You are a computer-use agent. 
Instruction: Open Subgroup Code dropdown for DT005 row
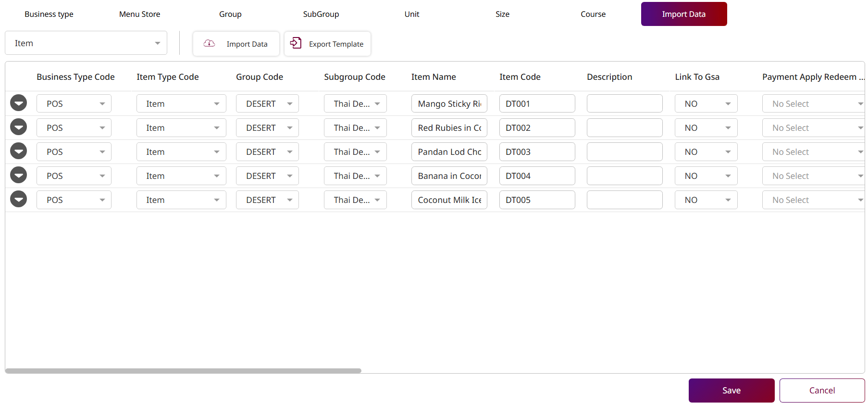355,200
